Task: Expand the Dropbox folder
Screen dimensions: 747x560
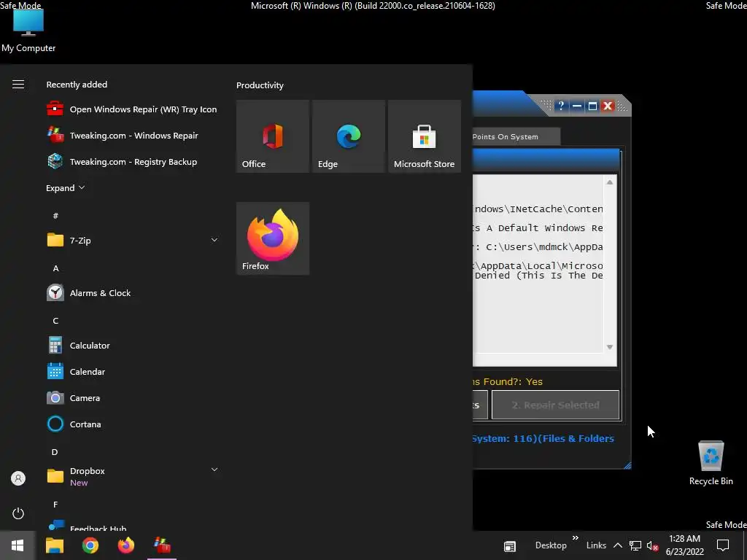Action: click(x=214, y=470)
